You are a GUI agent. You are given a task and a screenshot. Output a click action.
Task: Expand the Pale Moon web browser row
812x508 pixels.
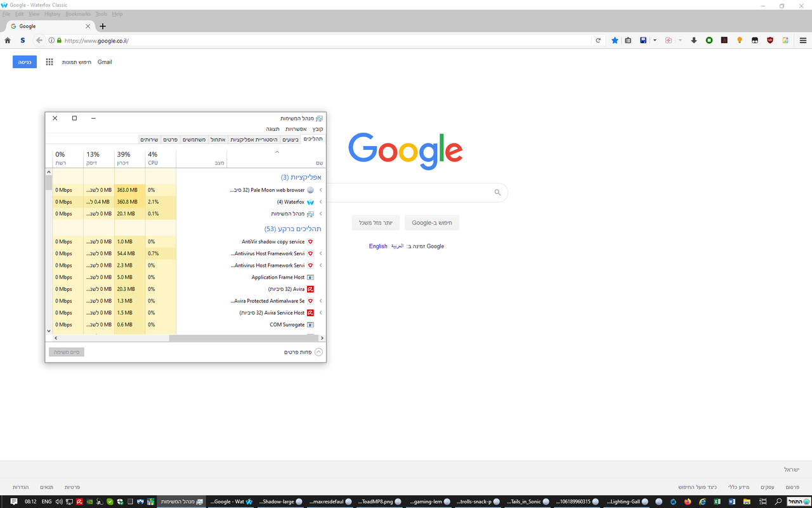tap(320, 190)
